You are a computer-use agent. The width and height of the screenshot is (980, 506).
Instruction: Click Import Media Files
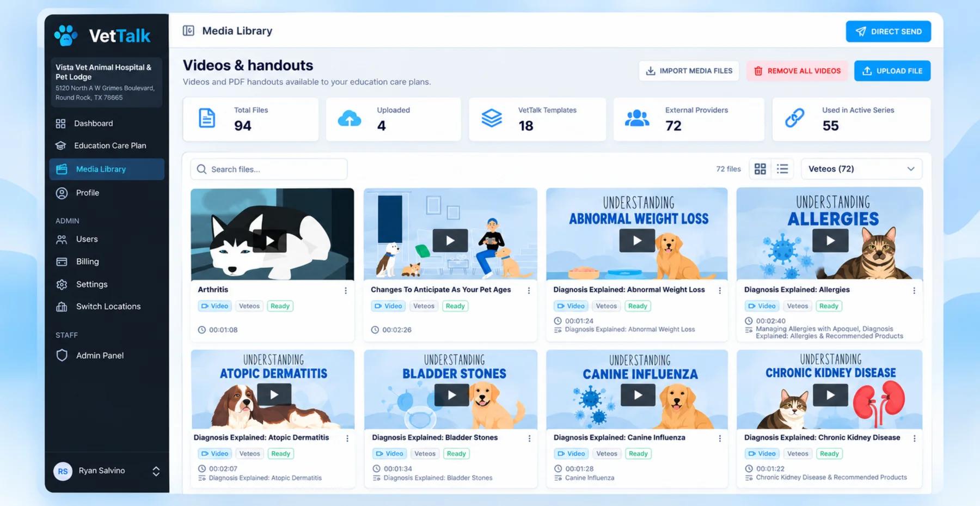(689, 71)
